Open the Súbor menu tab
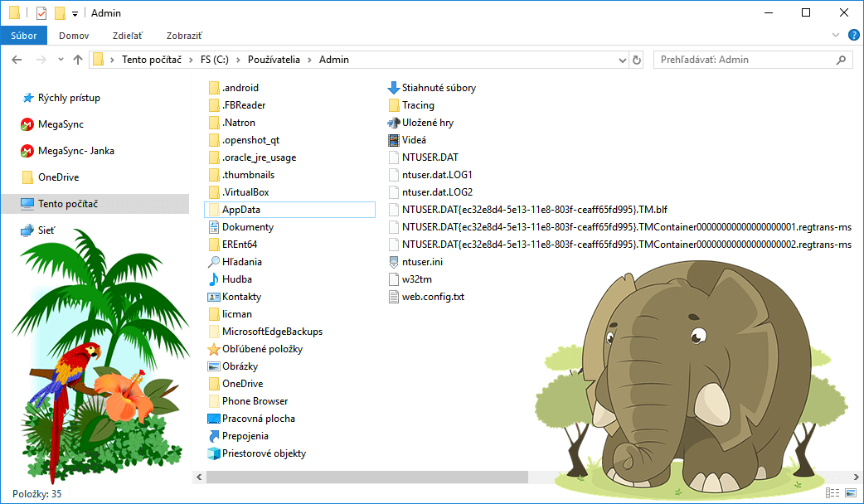The image size is (864, 504). [23, 36]
